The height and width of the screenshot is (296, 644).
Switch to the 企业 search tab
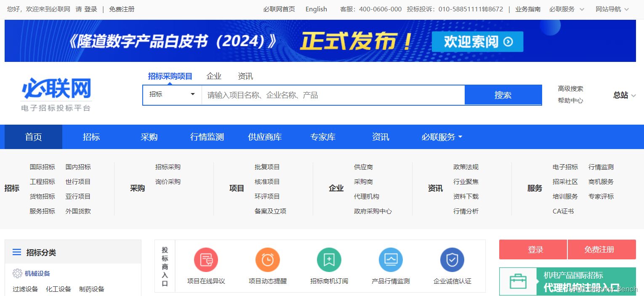(214, 76)
